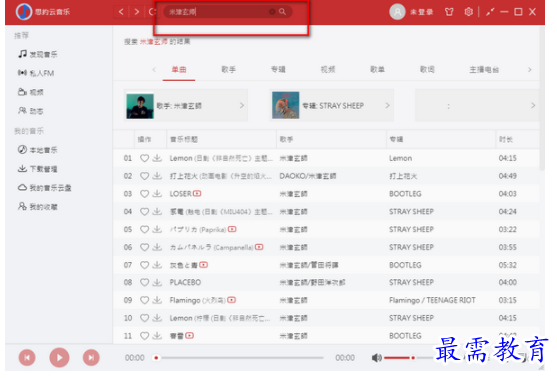Expand the third card chevron
The height and width of the screenshot is (381, 557).
click(533, 105)
